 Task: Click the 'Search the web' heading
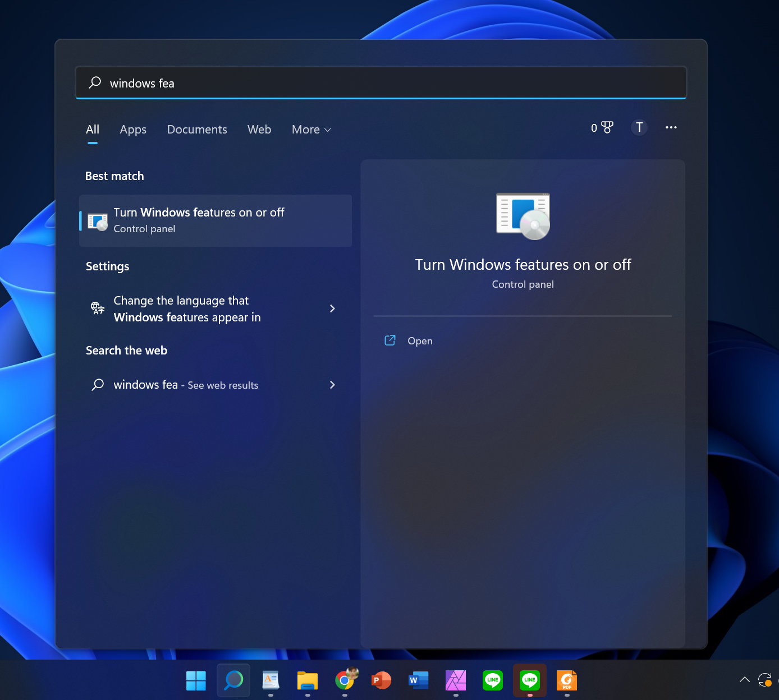tap(126, 351)
